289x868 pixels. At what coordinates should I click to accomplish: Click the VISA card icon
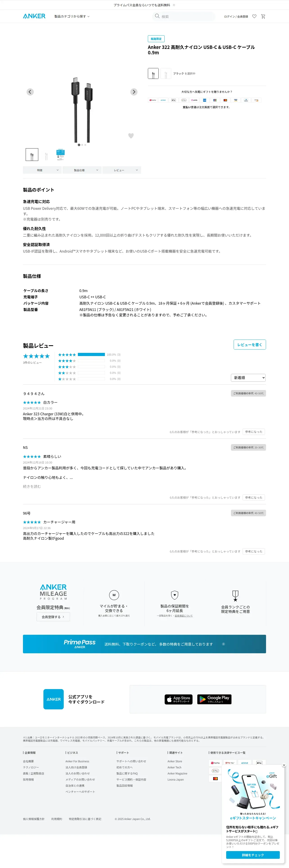coord(235,100)
